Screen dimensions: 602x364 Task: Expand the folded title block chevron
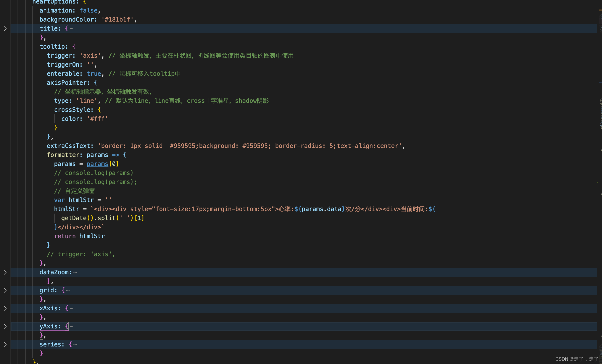point(5,29)
